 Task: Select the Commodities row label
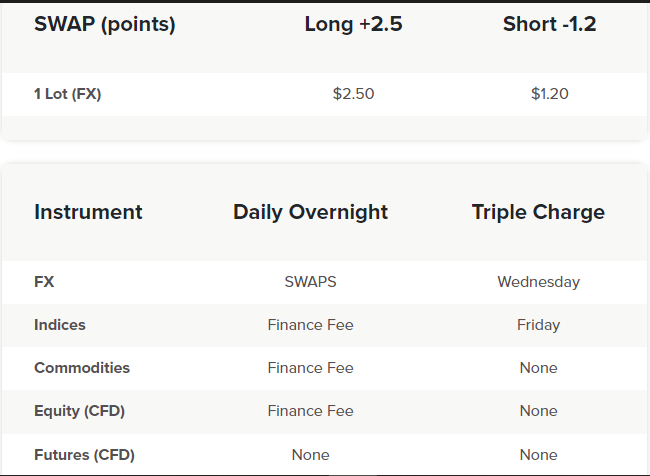click(x=82, y=368)
